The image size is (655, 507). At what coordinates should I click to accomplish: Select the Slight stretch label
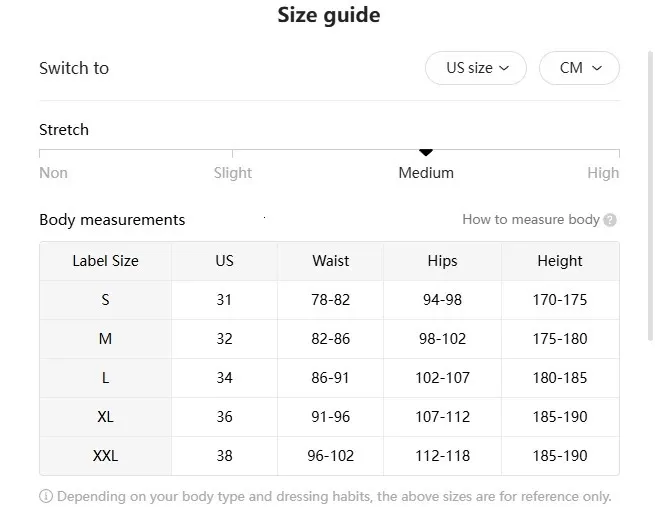[x=233, y=173]
